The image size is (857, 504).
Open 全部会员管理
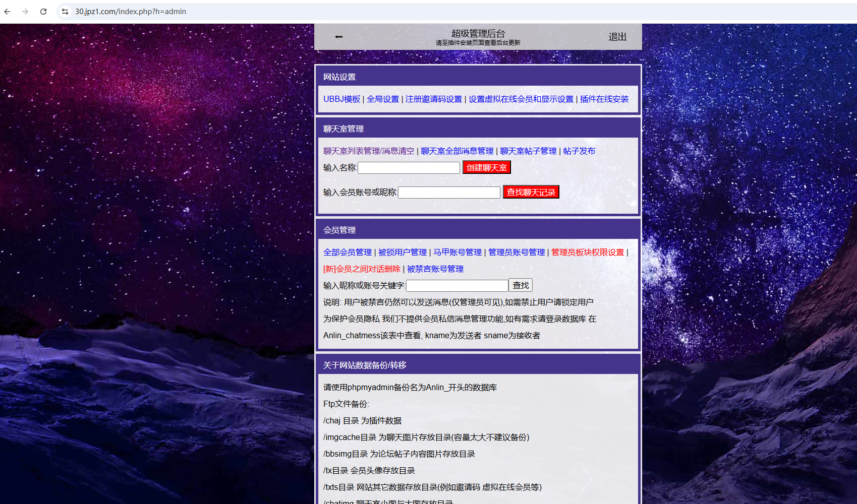347,253
